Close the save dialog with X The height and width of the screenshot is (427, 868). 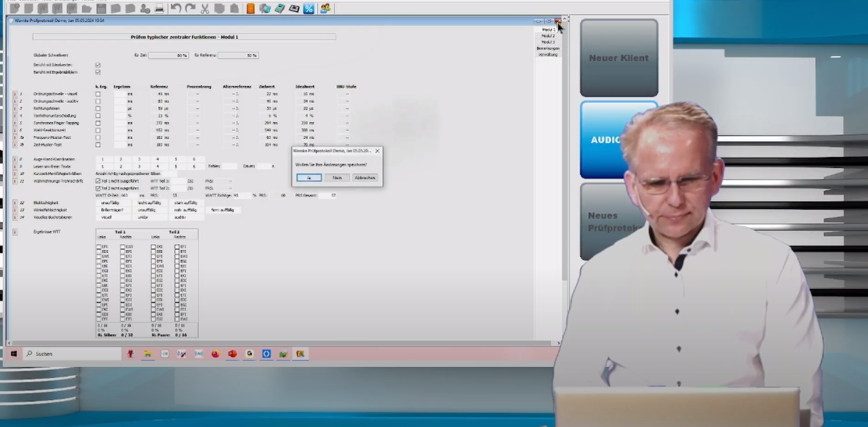pos(378,151)
